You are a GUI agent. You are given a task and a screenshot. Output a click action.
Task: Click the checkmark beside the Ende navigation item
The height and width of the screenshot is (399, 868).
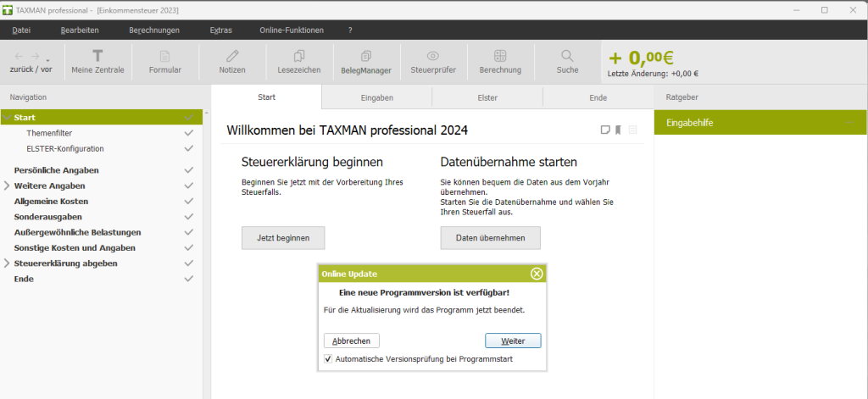tap(189, 279)
